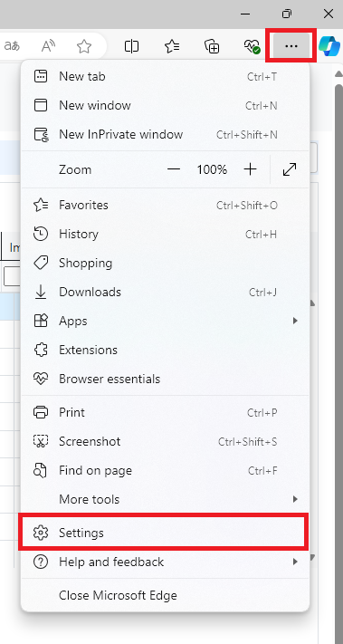
Task: Click the History clock icon in menu
Action: [x=40, y=234]
